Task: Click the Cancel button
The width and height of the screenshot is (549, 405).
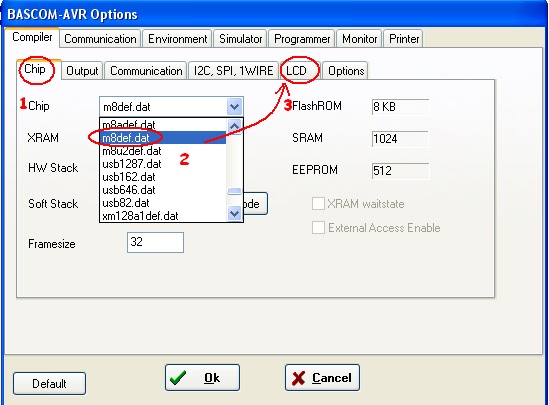Action: (x=322, y=378)
